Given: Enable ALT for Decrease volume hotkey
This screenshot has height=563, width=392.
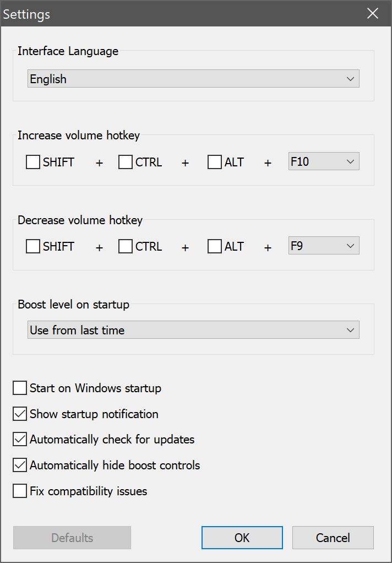Looking at the screenshot, I should coord(215,246).
